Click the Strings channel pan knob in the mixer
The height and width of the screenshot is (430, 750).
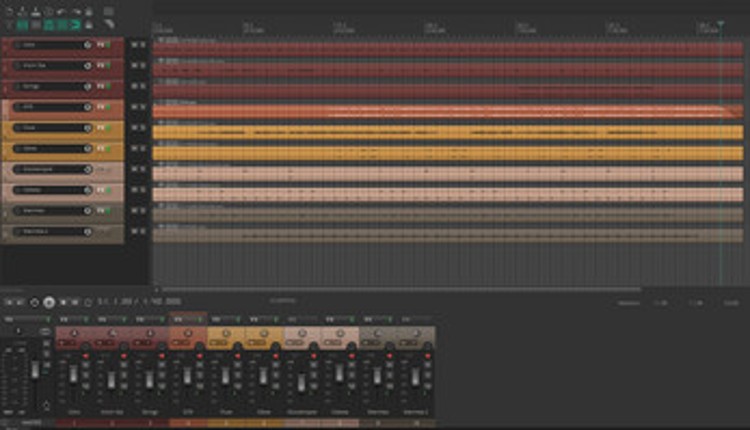pos(148,332)
